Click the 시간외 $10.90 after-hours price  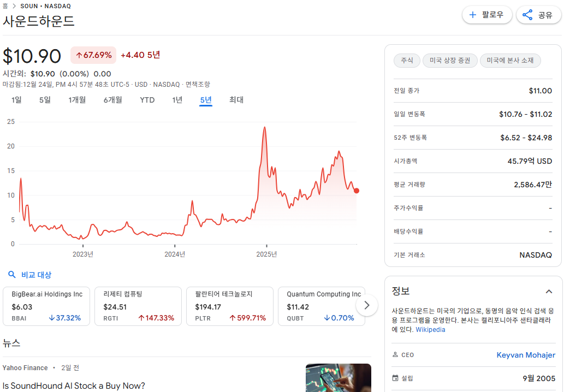point(43,74)
